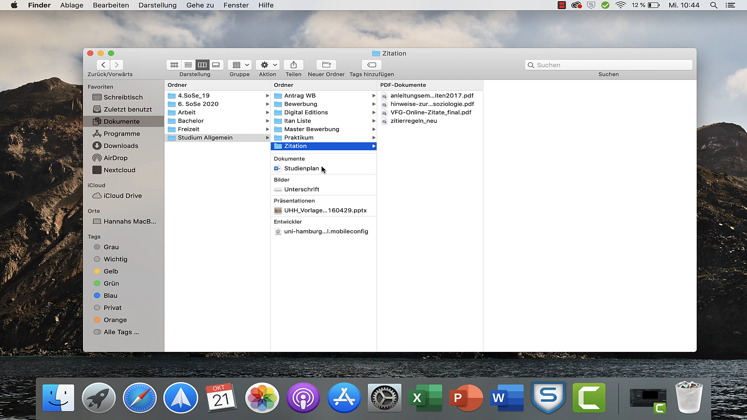Open Safari from the Dock
This screenshot has height=420, width=747.
[x=140, y=398]
